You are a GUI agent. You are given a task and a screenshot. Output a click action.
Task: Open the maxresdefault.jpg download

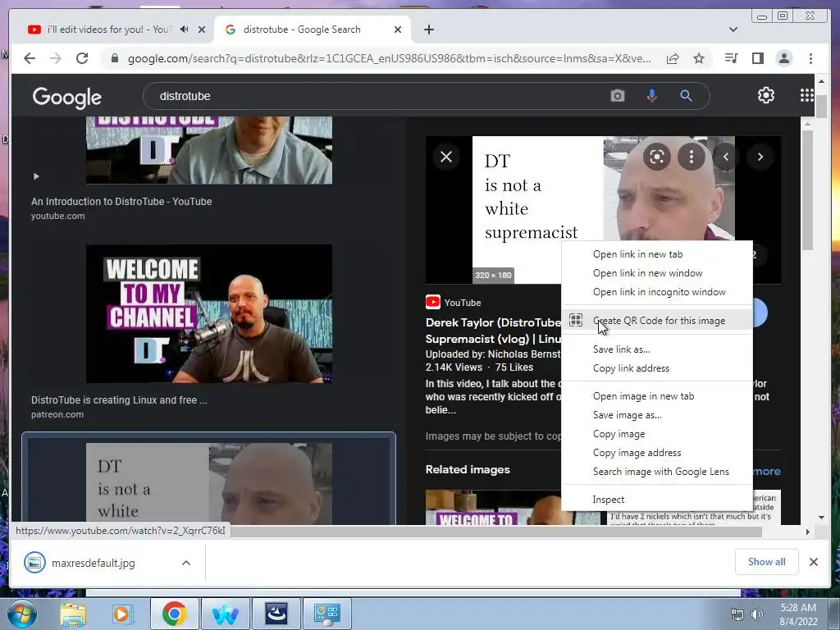[x=93, y=563]
